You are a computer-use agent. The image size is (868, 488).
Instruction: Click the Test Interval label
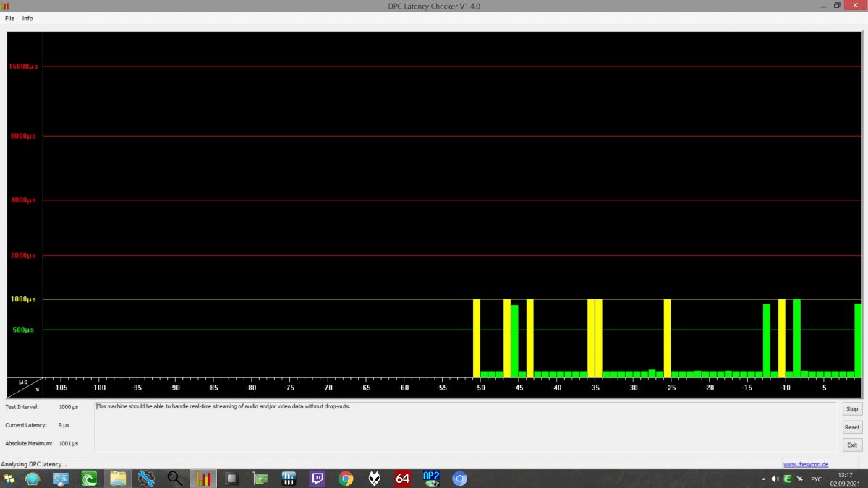tap(20, 407)
